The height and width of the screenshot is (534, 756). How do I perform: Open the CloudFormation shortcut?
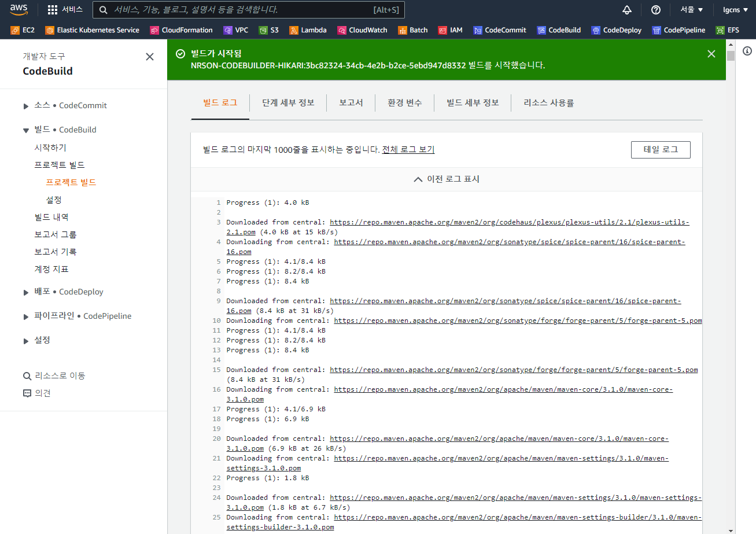tap(181, 30)
